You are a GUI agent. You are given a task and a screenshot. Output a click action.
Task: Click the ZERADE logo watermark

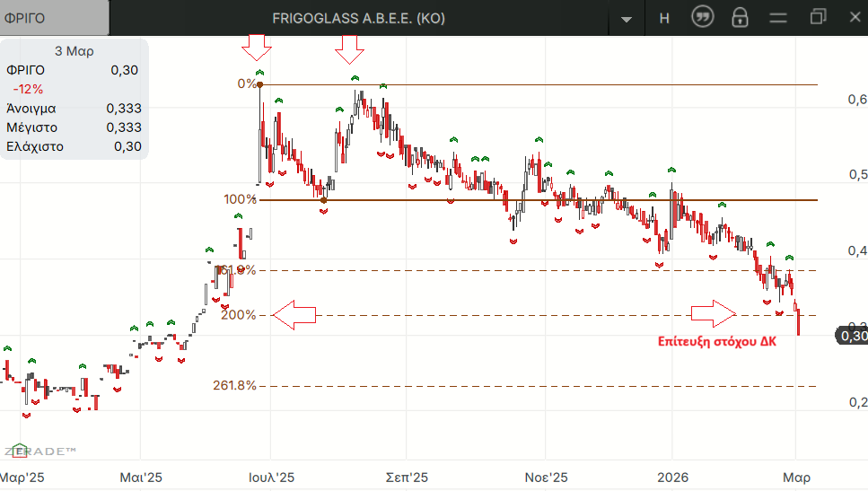tap(39, 451)
